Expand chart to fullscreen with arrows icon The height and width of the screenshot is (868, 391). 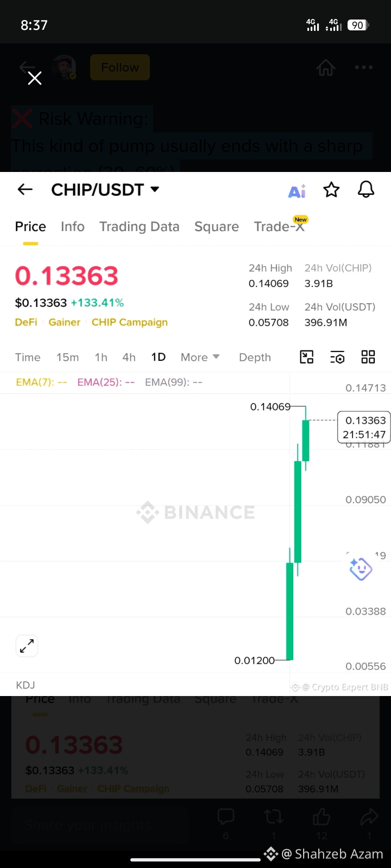(27, 646)
